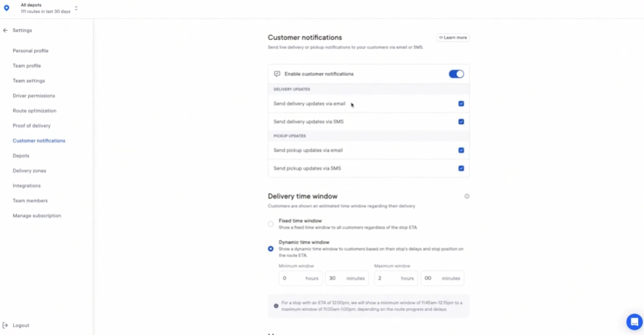644x335 pixels.
Task: Click the info icon in the ETA example note
Action: tap(276, 306)
